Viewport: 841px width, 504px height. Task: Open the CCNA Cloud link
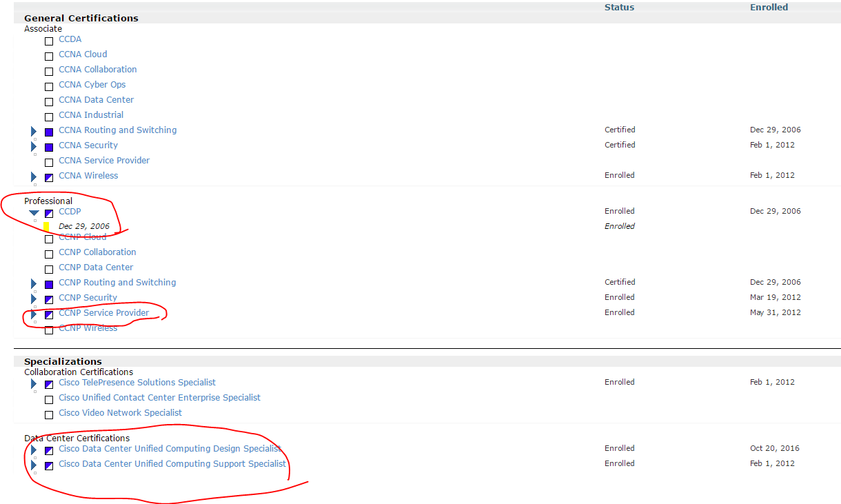click(83, 54)
